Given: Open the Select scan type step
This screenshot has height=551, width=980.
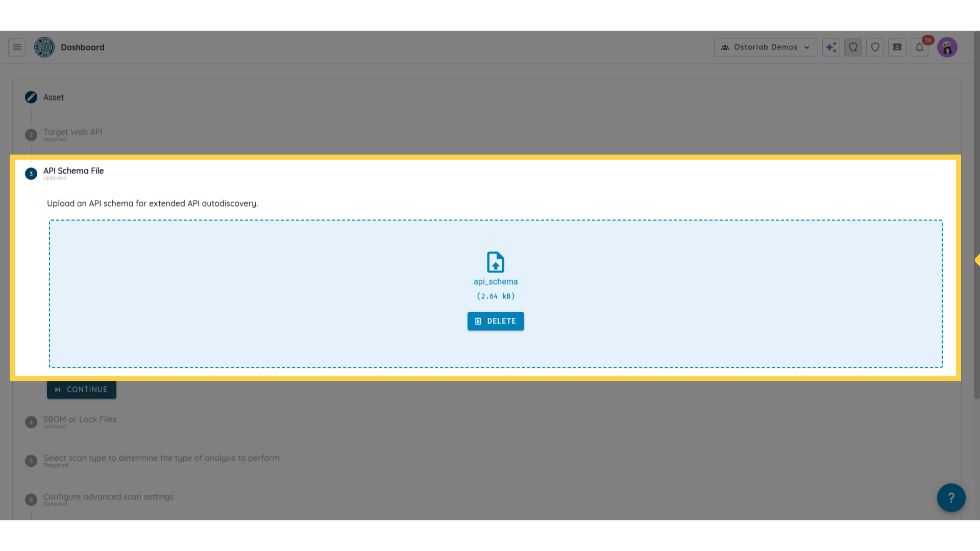Looking at the screenshot, I should 161,458.
